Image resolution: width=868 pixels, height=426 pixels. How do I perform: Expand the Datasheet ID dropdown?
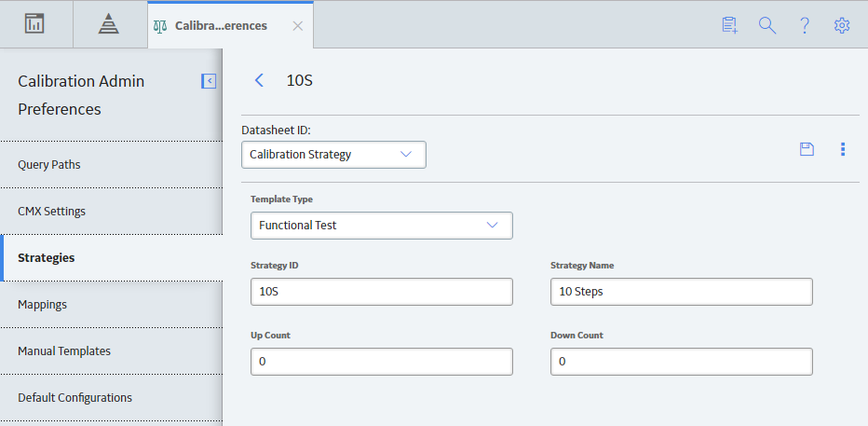(x=333, y=155)
